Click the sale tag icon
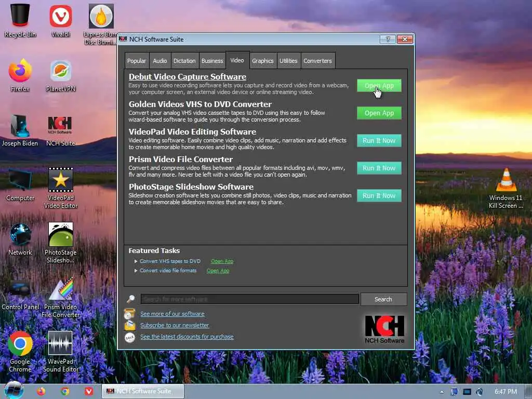Screen dimensions: 532x399 [x=129, y=337]
